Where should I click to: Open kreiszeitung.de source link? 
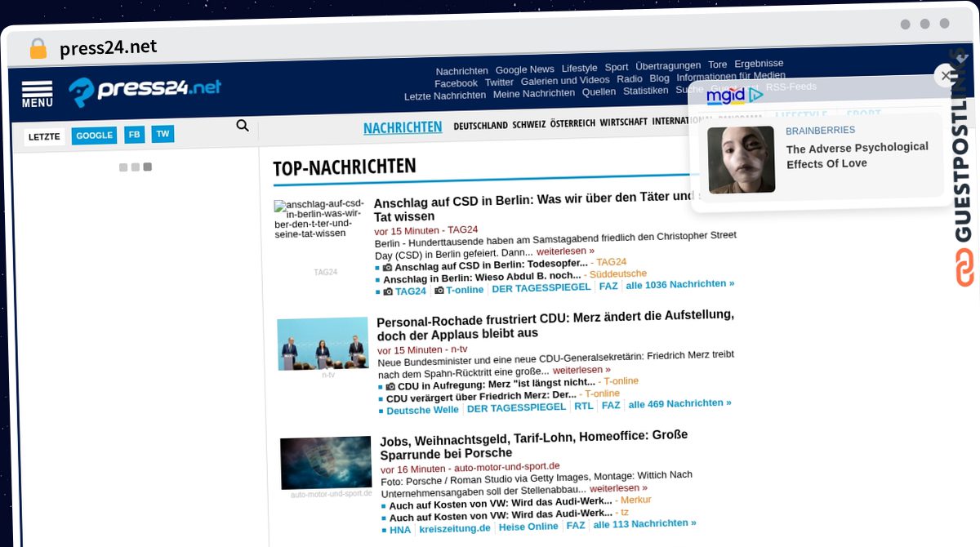click(455, 528)
